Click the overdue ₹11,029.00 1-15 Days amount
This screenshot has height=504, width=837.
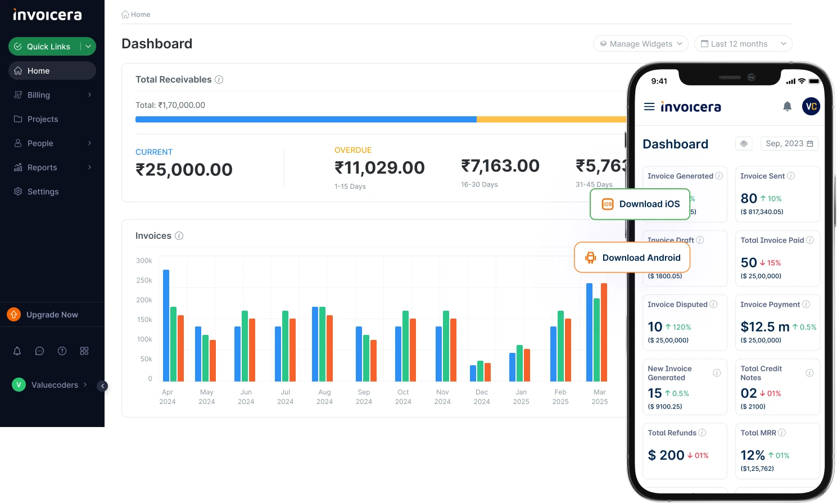[x=379, y=168]
